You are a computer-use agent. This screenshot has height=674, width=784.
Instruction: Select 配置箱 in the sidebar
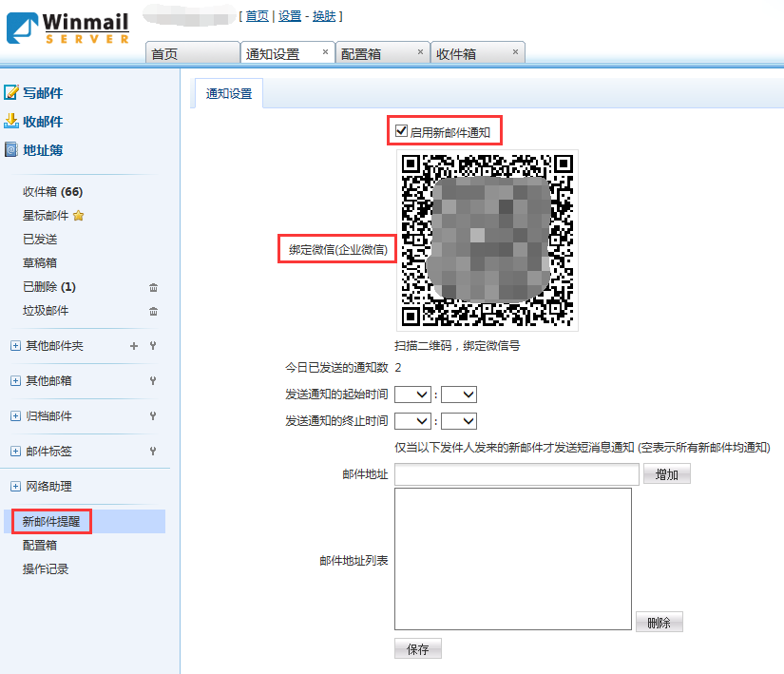coord(40,545)
